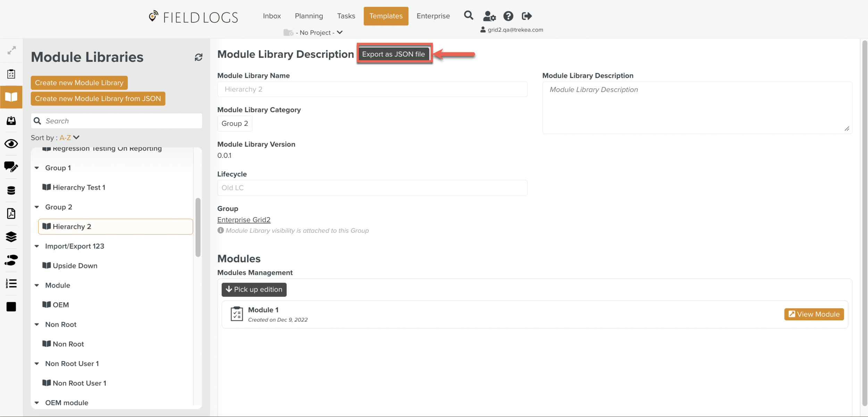This screenshot has height=417, width=868.
Task: Open the Enterprise Grid2 link
Action: click(244, 219)
